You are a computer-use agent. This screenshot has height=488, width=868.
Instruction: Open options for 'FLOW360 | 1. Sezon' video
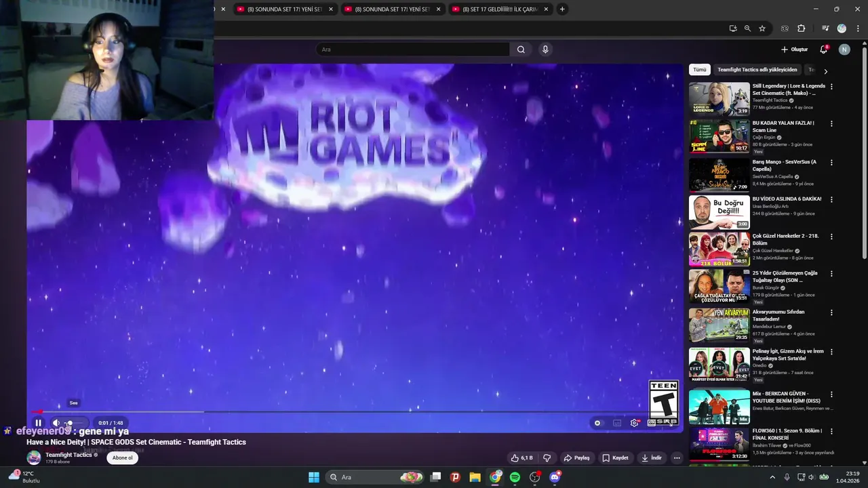(x=831, y=432)
